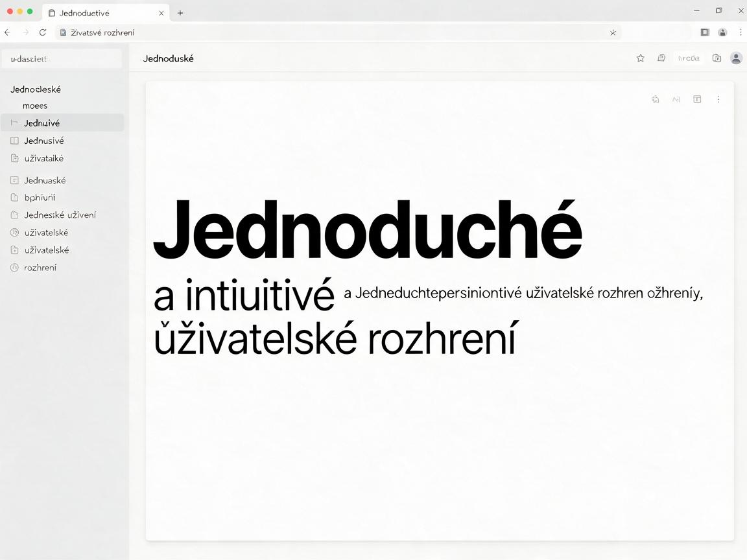
Task: Open the Jednuaské sidebar item
Action: [62, 180]
